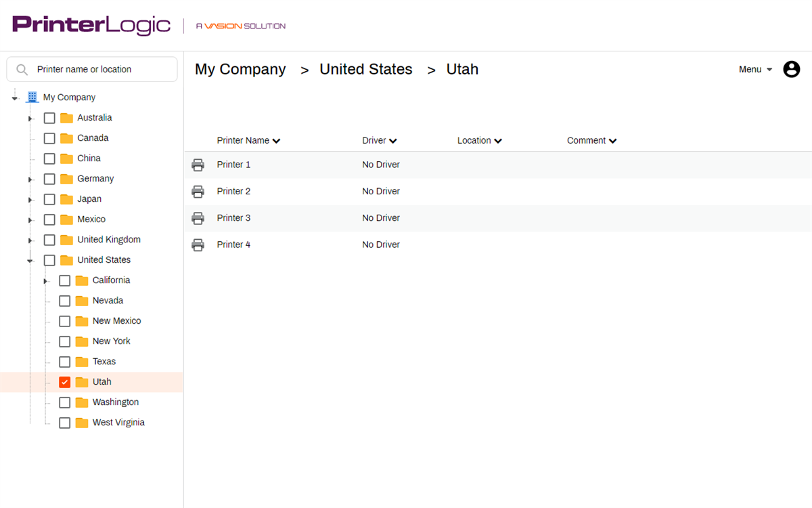Tick the Canada folder checkbox
812x508 pixels.
tap(49, 138)
